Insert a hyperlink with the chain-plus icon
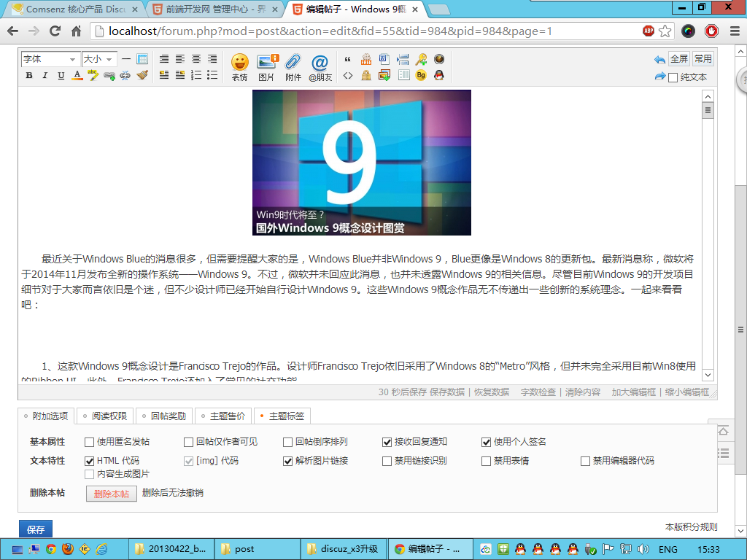Viewport: 747px width, 560px height. [x=109, y=75]
